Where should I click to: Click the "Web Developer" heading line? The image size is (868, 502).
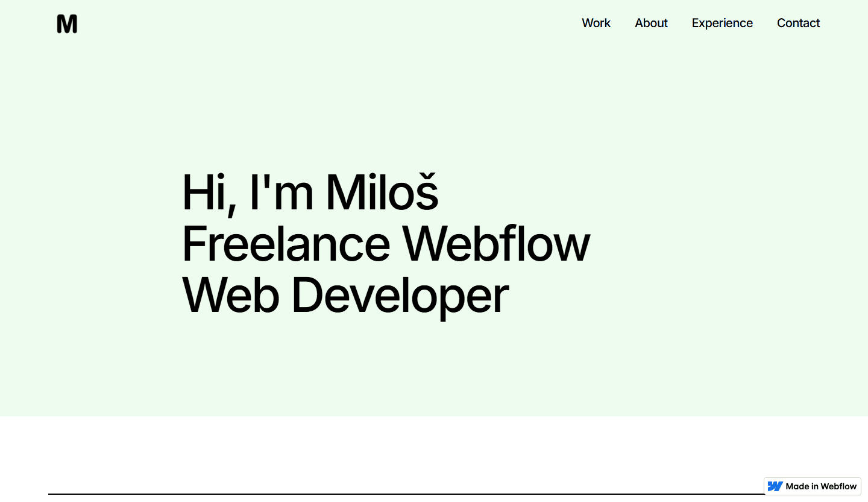pos(345,297)
